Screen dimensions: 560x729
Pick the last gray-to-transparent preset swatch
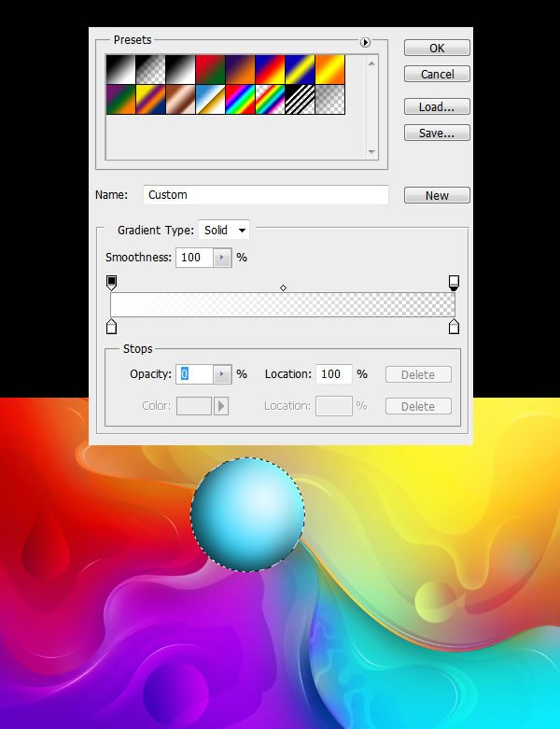click(x=330, y=99)
